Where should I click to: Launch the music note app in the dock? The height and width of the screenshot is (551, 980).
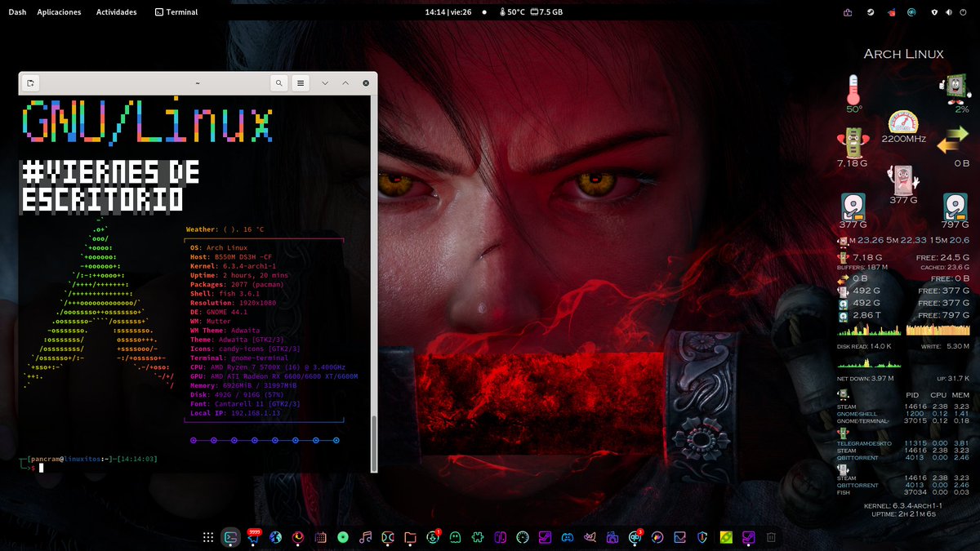(365, 537)
